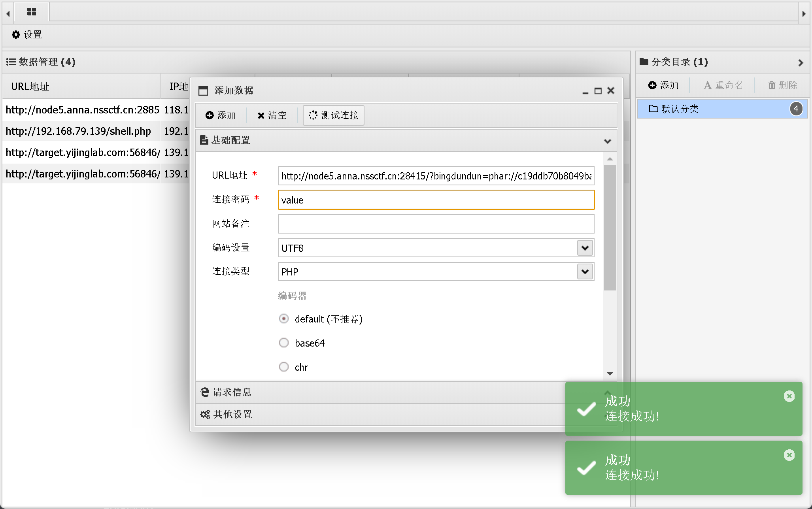This screenshot has height=509, width=812.
Task: Click the dialog's vertical scrollbar thumb
Action: (x=610, y=227)
